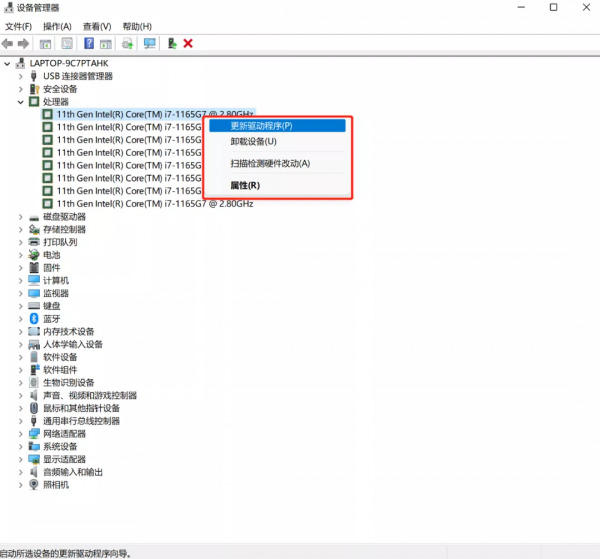600x559 pixels.
Task: Click the Back arrow toolbar icon
Action: click(x=8, y=44)
